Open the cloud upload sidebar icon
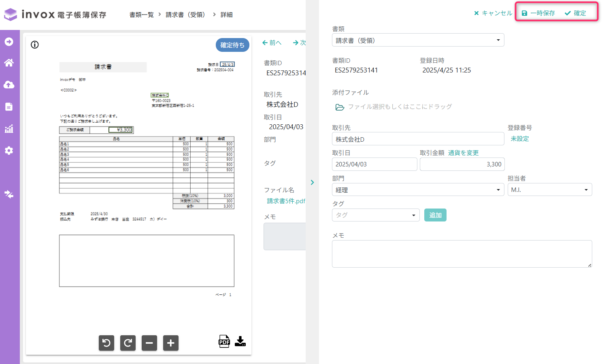Viewport: 602px width, 364px height. click(9, 85)
